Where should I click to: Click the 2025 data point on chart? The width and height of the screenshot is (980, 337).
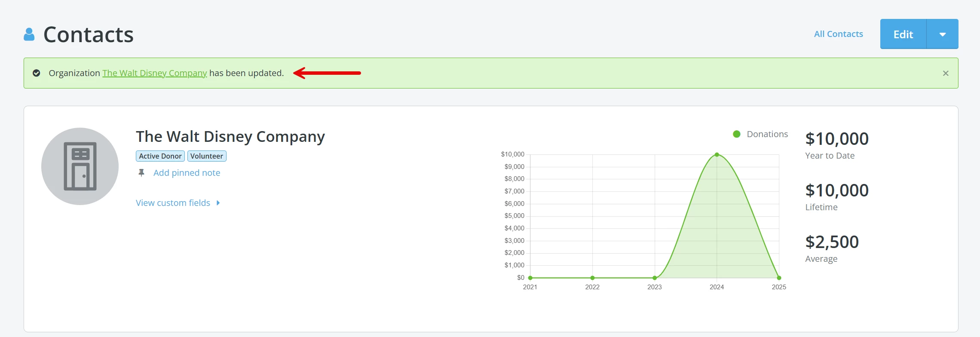click(779, 278)
